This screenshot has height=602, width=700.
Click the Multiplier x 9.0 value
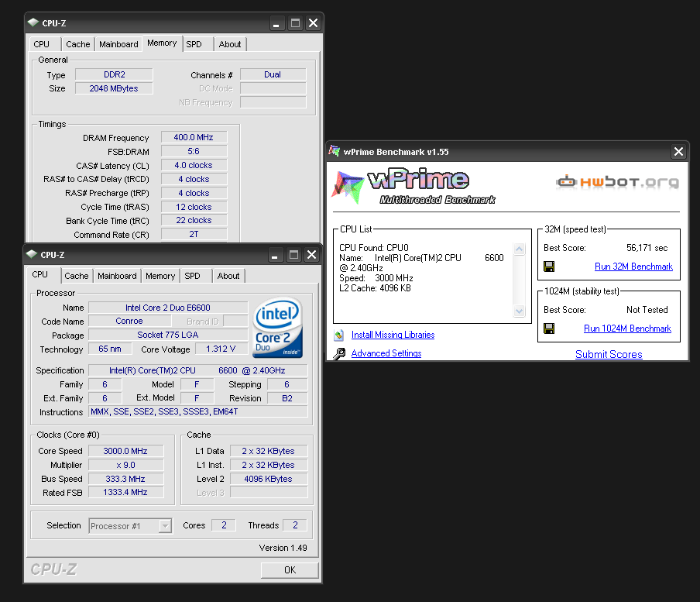pyautogui.click(x=126, y=465)
